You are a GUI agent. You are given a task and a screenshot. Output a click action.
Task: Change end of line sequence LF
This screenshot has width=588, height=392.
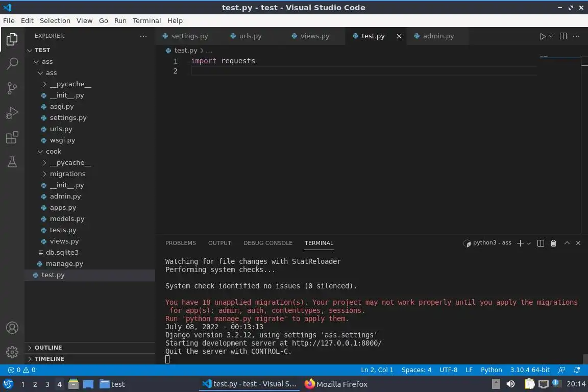(x=469, y=370)
